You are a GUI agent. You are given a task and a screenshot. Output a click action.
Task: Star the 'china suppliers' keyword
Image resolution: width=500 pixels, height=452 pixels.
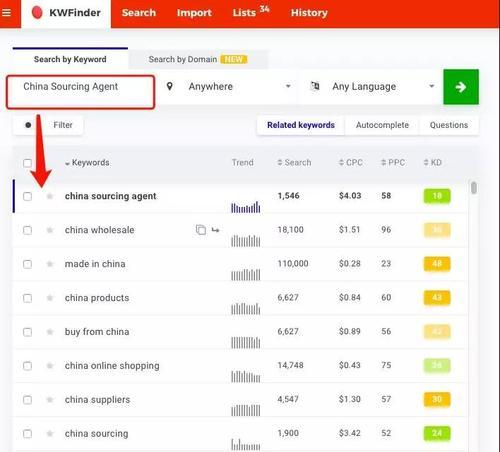[50, 399]
